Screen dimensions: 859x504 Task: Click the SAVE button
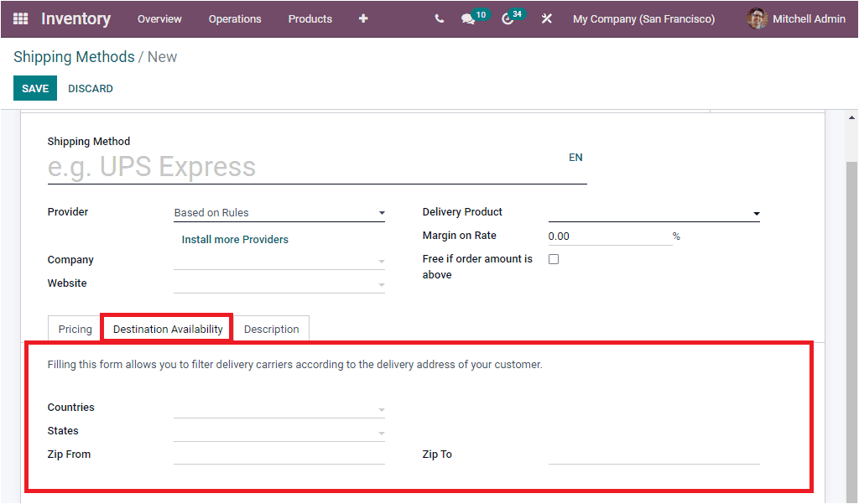[x=34, y=88]
